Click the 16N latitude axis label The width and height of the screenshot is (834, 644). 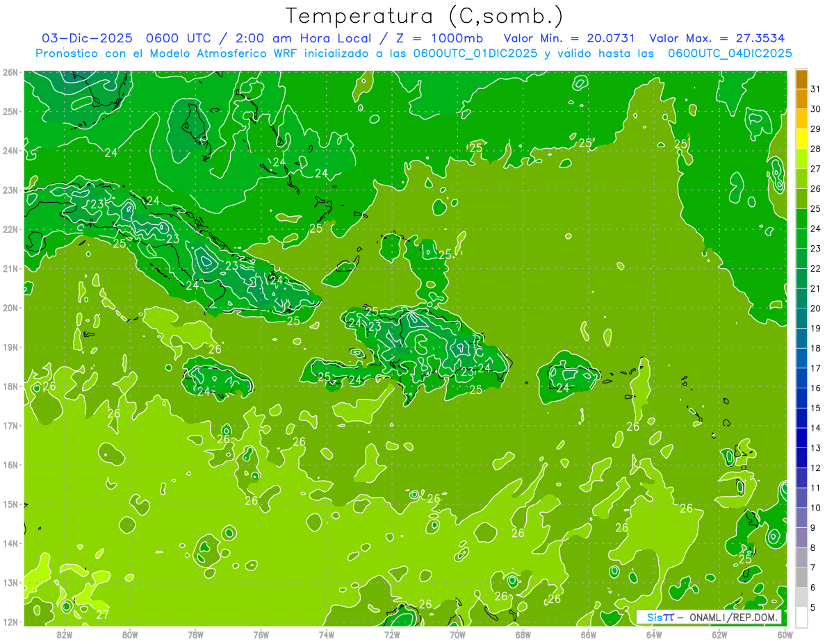tap(10, 465)
